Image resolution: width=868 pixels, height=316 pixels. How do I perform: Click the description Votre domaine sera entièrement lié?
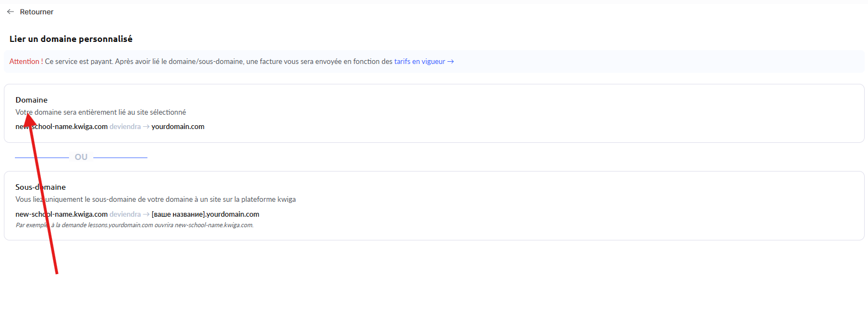100,113
